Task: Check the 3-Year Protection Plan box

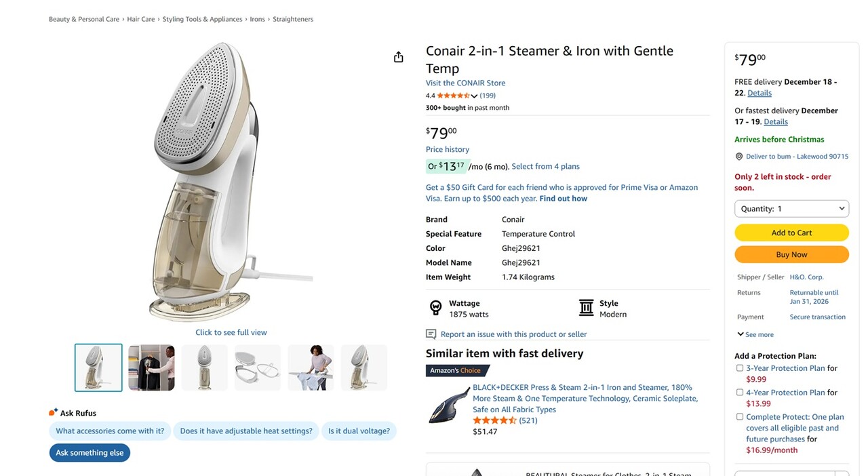Action: pos(740,368)
